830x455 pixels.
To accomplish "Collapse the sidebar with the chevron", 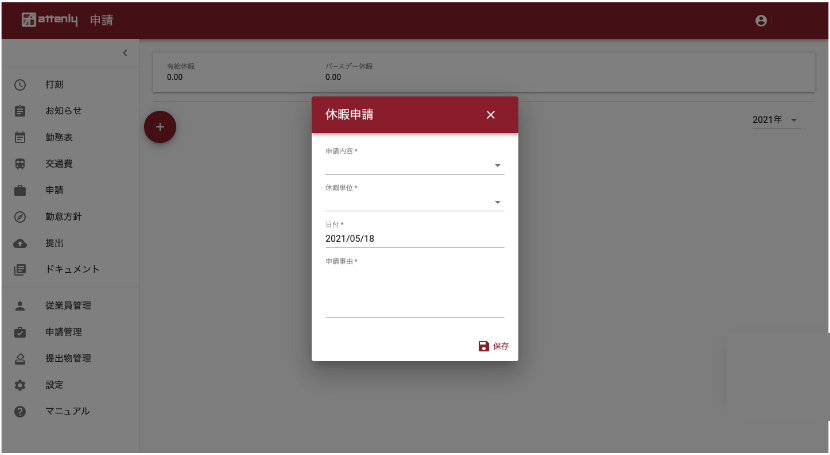I will (125, 53).
